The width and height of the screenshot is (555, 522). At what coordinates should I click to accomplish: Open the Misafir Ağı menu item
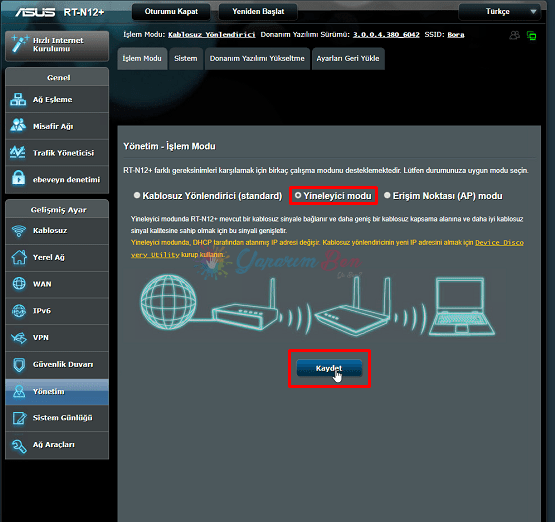(x=57, y=126)
